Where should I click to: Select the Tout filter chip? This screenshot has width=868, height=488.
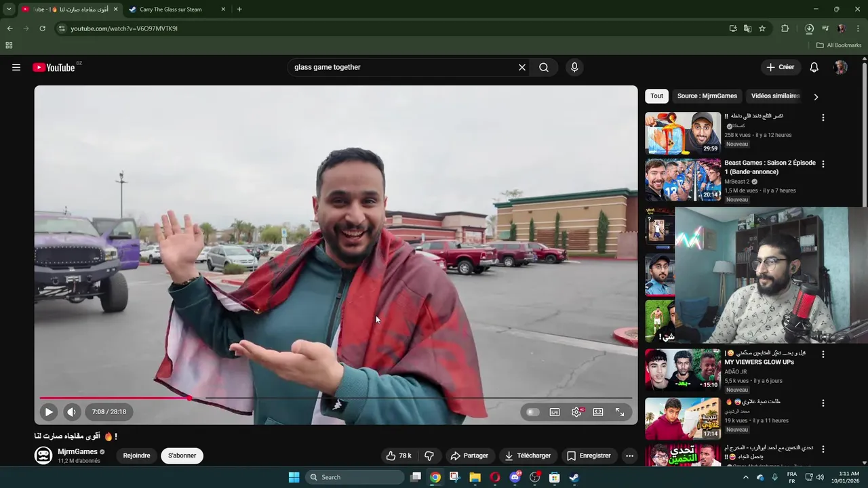[656, 96]
